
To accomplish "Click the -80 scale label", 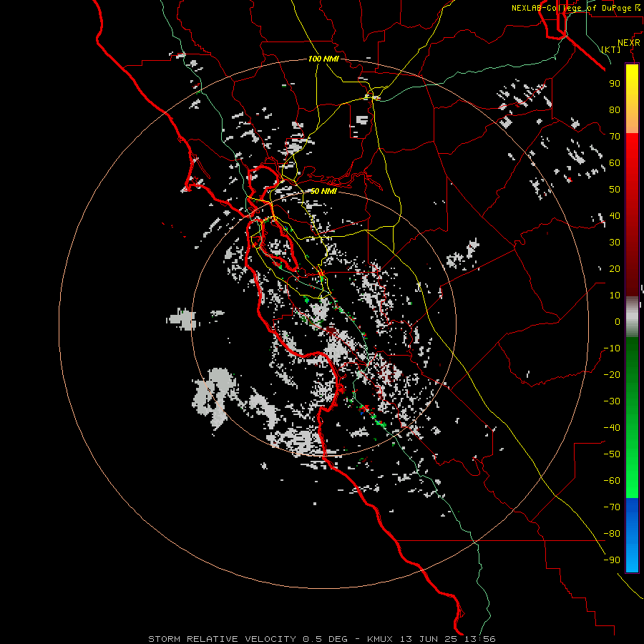I will pyautogui.click(x=612, y=534).
